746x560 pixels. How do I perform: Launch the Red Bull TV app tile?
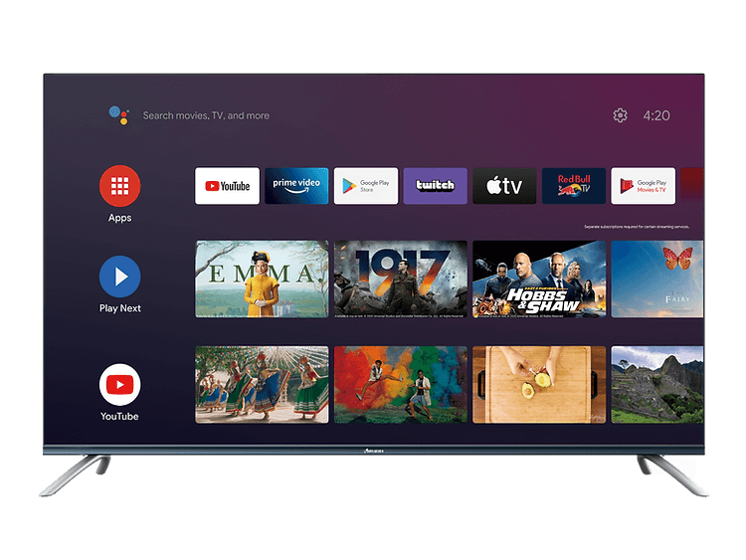coord(574,186)
